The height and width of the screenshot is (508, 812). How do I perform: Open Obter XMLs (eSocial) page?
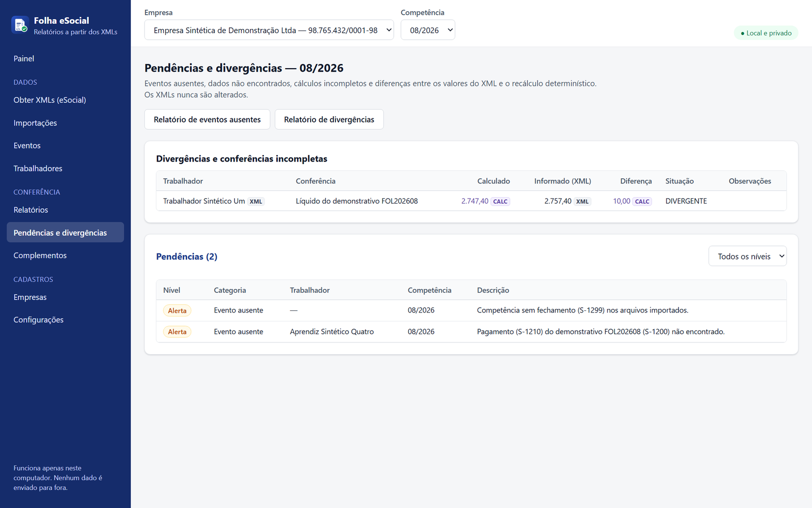pos(50,100)
